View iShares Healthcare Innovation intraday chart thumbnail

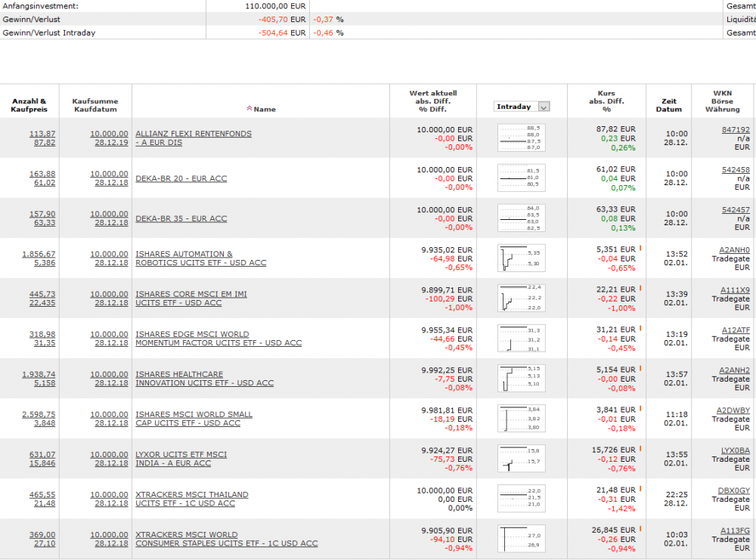(521, 378)
